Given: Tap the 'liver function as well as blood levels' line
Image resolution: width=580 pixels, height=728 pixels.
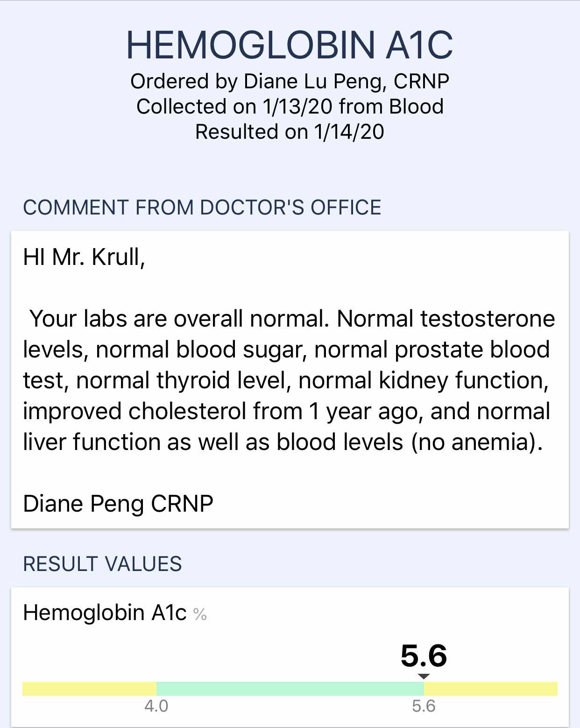Looking at the screenshot, I should [283, 443].
